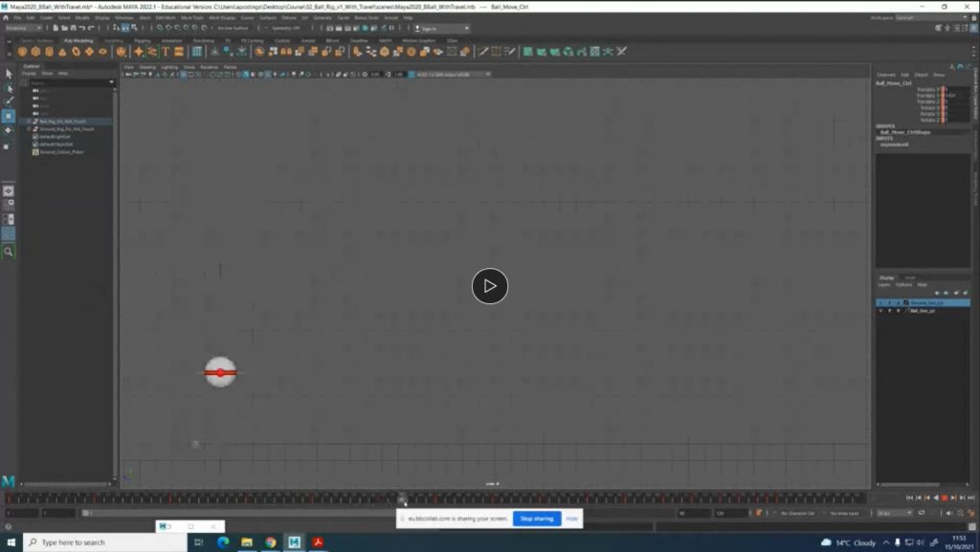Open the Windows menu in menu bar
Viewport: 980px width, 552px height.
click(124, 17)
